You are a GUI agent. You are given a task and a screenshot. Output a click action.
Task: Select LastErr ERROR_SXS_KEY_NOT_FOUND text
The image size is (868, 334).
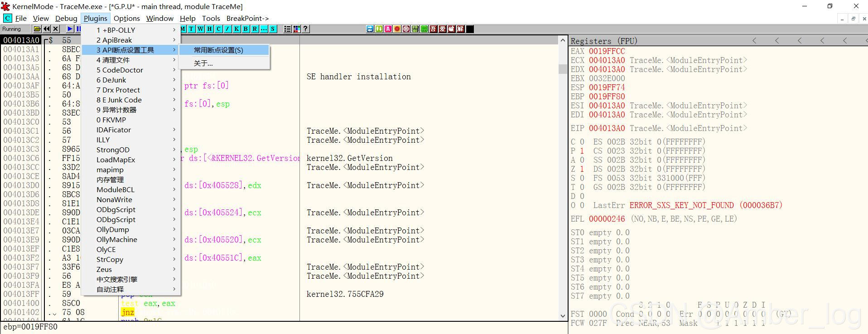[x=681, y=205]
